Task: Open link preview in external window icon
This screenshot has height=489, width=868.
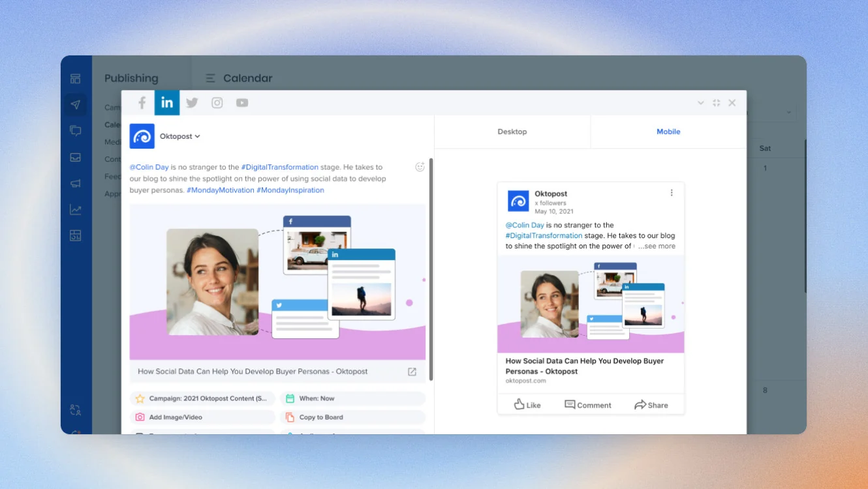Action: 412,372
